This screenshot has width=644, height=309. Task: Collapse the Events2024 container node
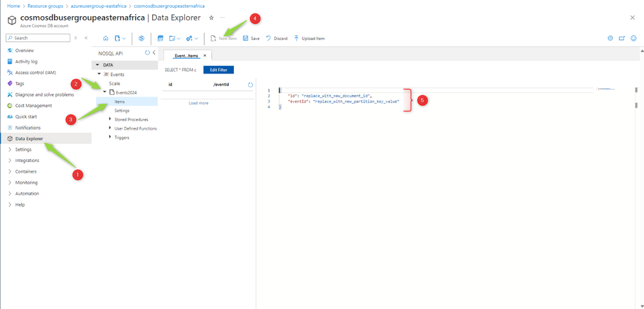[104, 92]
